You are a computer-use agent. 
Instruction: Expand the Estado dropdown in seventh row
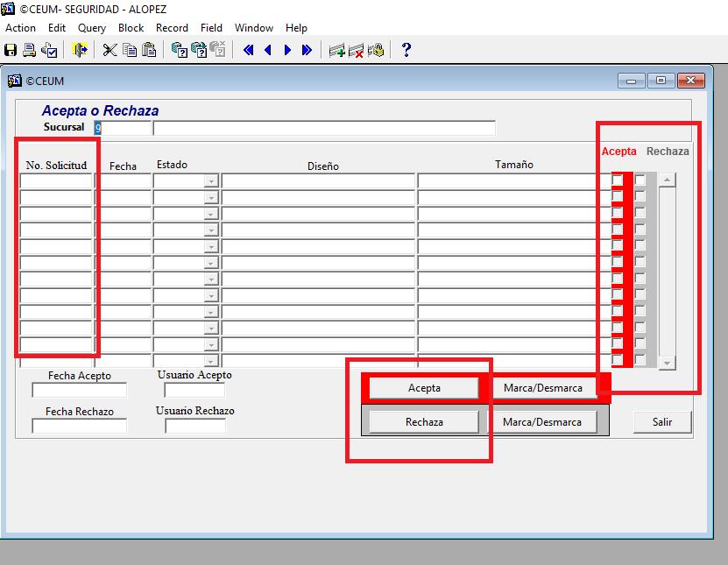(x=211, y=279)
